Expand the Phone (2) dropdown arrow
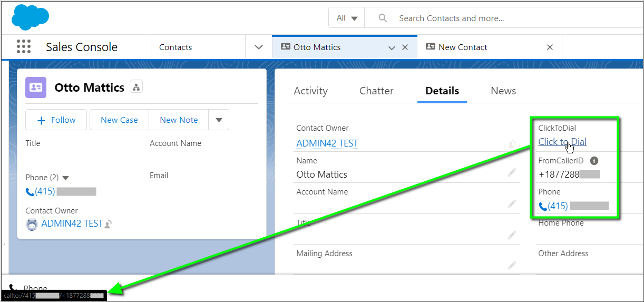This screenshot has width=644, height=302. 66,178
